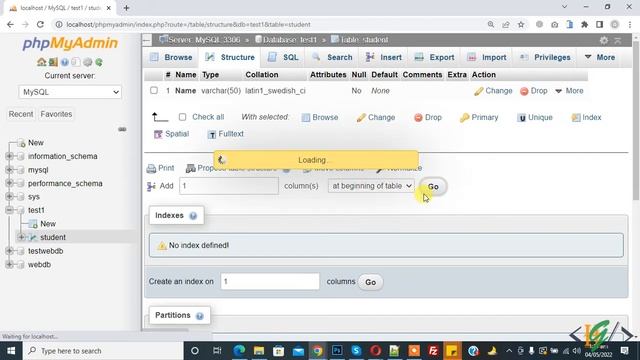Image resolution: width=640 pixels, height=360 pixels.
Task: Reload the browser page
Action: 40,24
